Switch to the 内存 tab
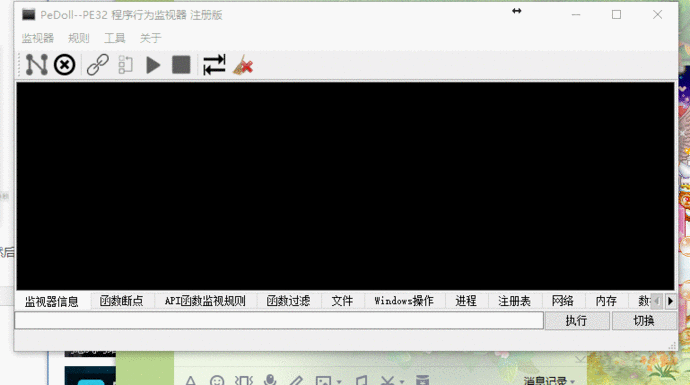The height and width of the screenshot is (385, 690). (x=606, y=301)
